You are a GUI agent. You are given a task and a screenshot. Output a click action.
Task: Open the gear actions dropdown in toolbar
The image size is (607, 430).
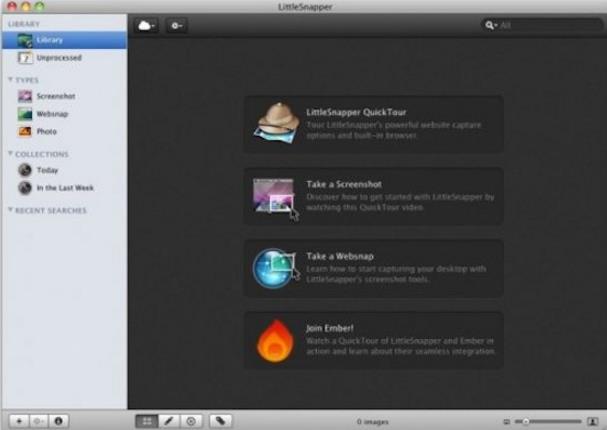click(x=177, y=26)
